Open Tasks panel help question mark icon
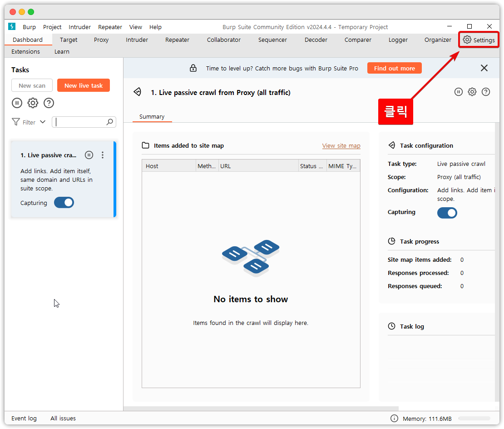This screenshot has height=429, width=504. tap(49, 103)
